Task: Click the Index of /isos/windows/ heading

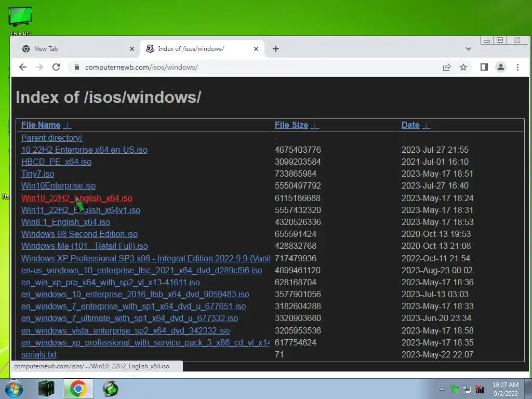Action: pos(109,97)
